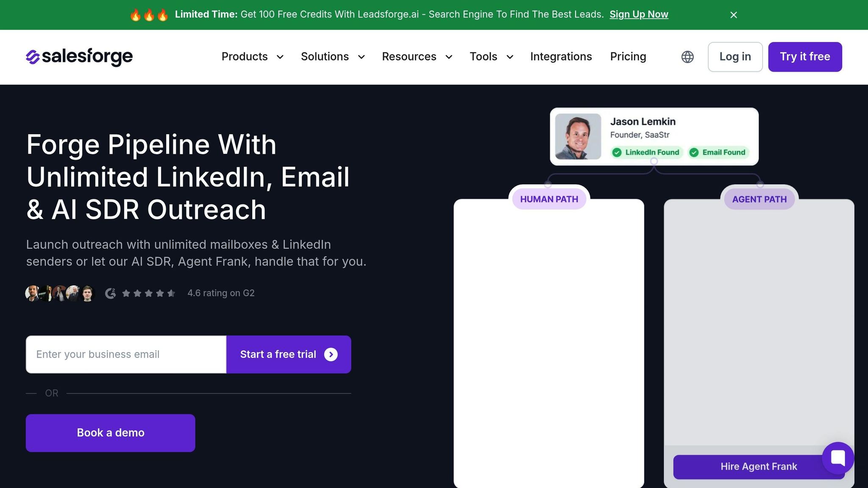Open the chat widget bubble
The height and width of the screenshot is (488, 868).
838,458
